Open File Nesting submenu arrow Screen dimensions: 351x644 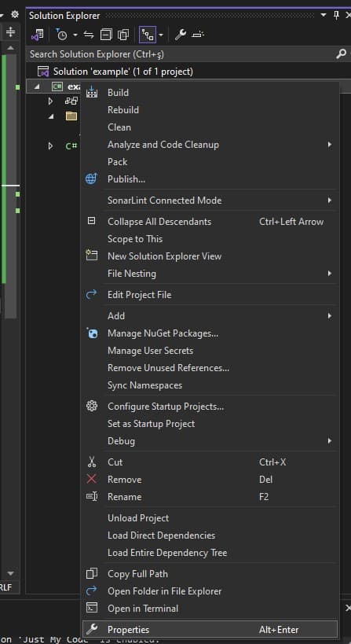click(x=330, y=274)
